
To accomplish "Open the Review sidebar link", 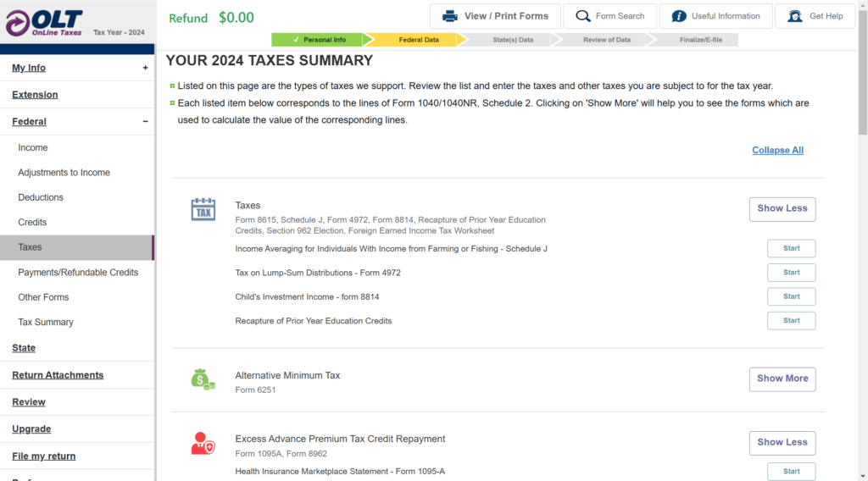I will click(x=29, y=402).
